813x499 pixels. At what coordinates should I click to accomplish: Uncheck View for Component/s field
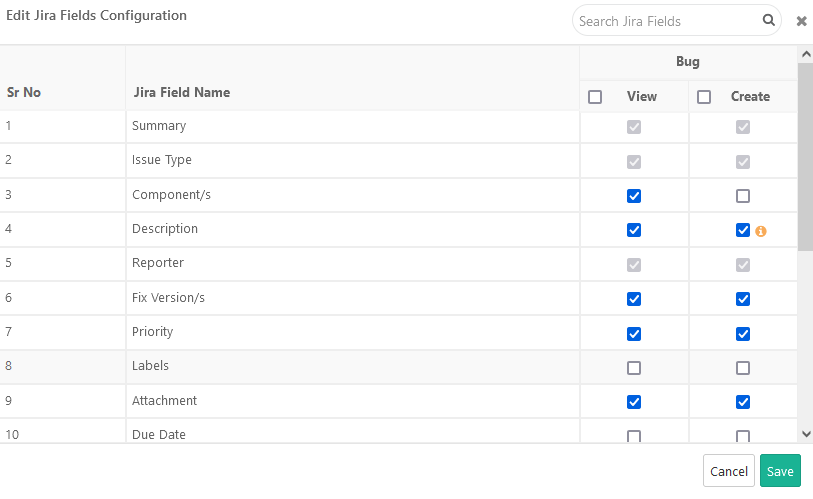pos(634,196)
